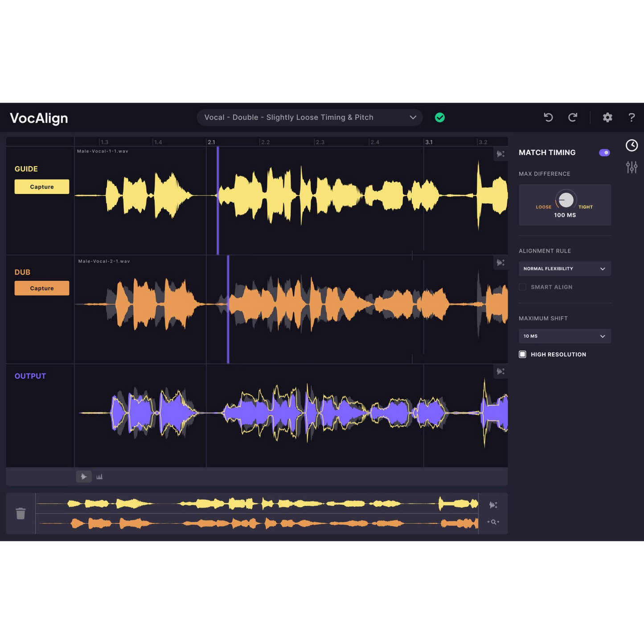Open the help panel

tap(632, 117)
